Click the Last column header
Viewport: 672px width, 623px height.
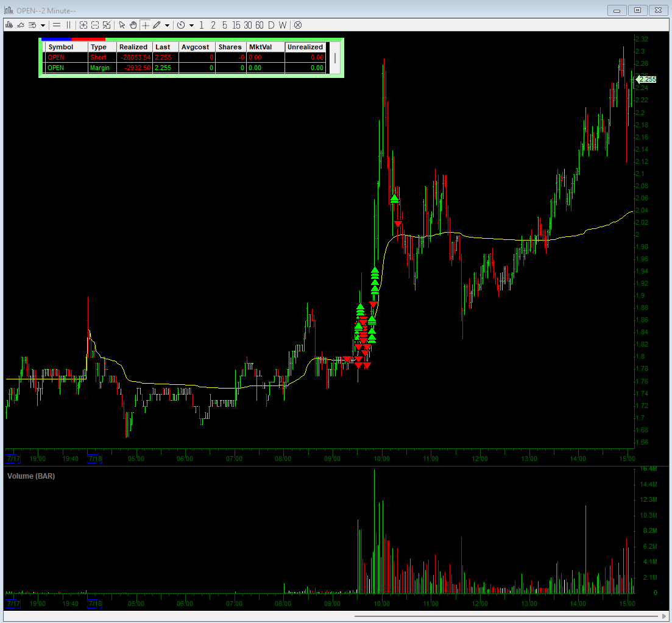pyautogui.click(x=166, y=47)
